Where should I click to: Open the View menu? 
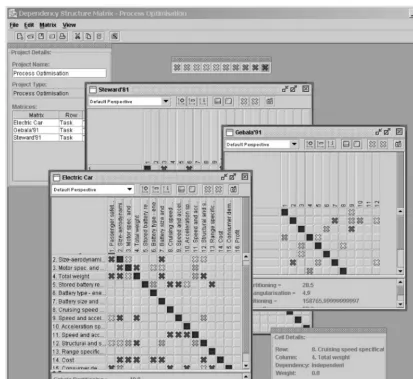point(69,25)
